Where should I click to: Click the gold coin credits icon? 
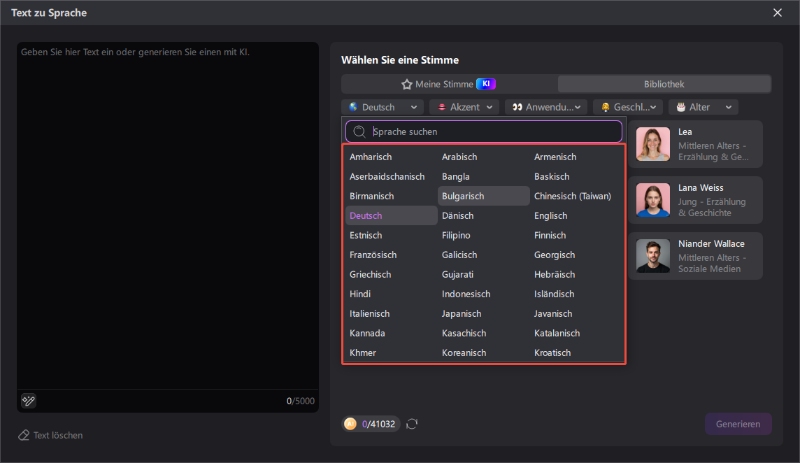pos(350,424)
